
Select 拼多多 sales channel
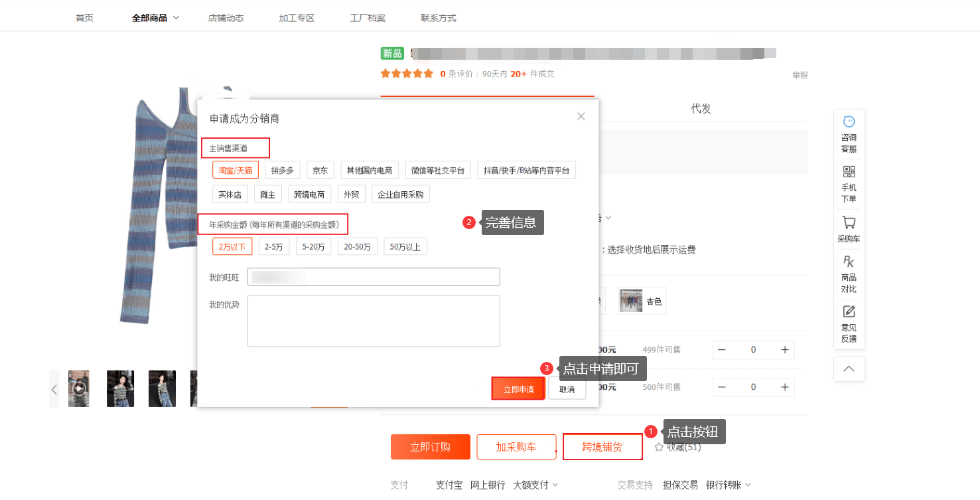click(283, 170)
